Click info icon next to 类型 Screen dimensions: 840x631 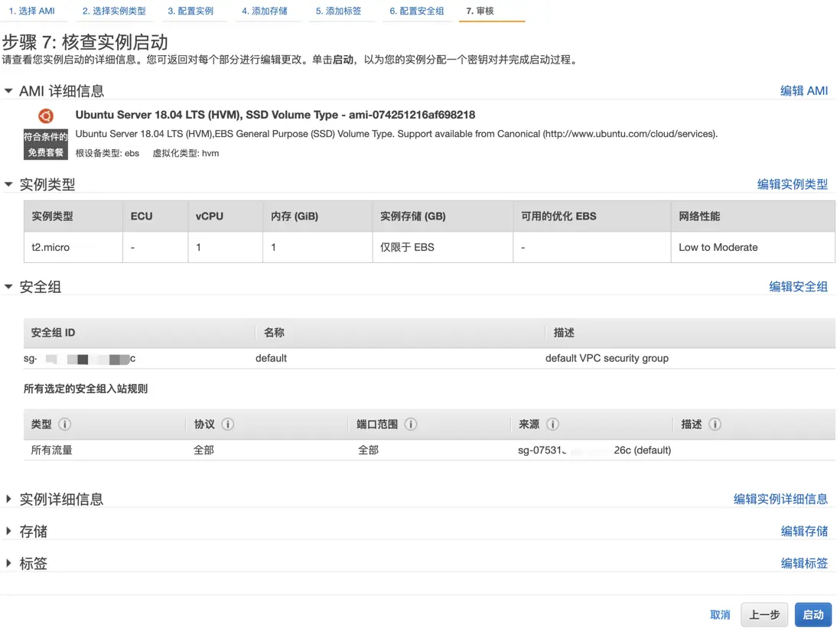point(64,424)
